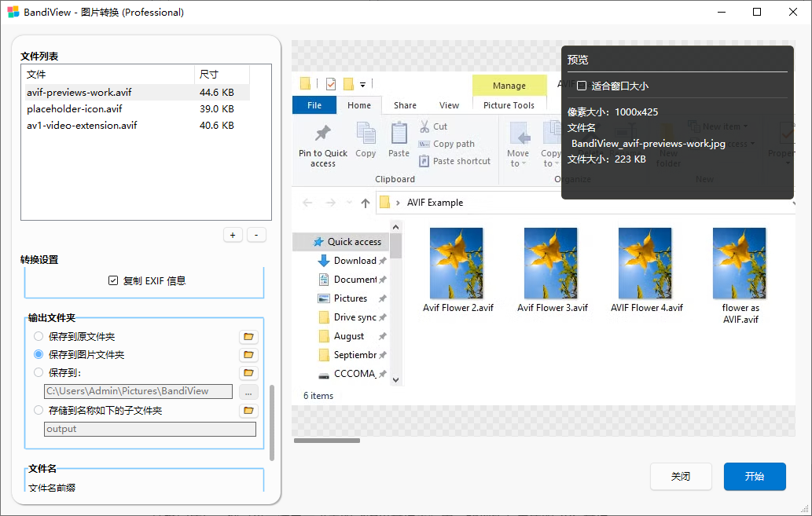812x516 pixels.
Task: Click the folder icon on the 保存到: row
Action: click(248, 373)
